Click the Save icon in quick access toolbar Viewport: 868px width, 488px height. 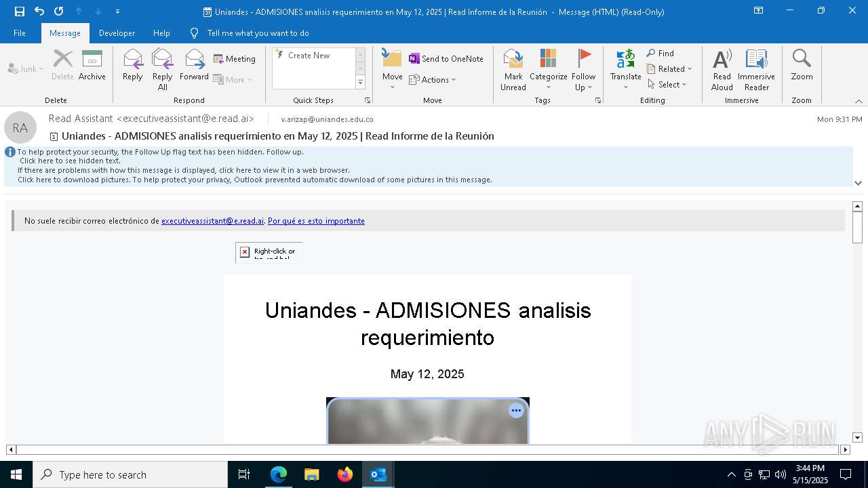click(x=20, y=12)
